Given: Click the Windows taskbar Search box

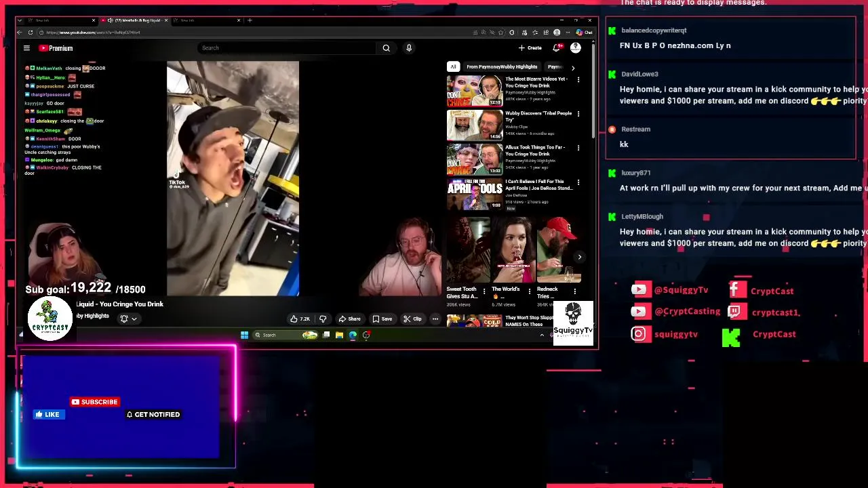Looking at the screenshot, I should coord(286,335).
